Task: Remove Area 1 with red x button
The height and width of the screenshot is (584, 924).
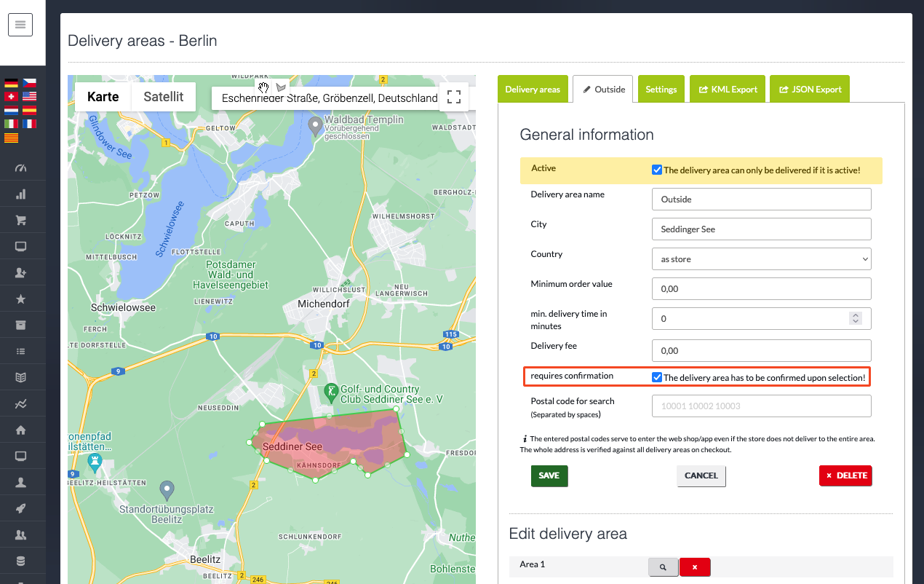Action: pos(695,567)
